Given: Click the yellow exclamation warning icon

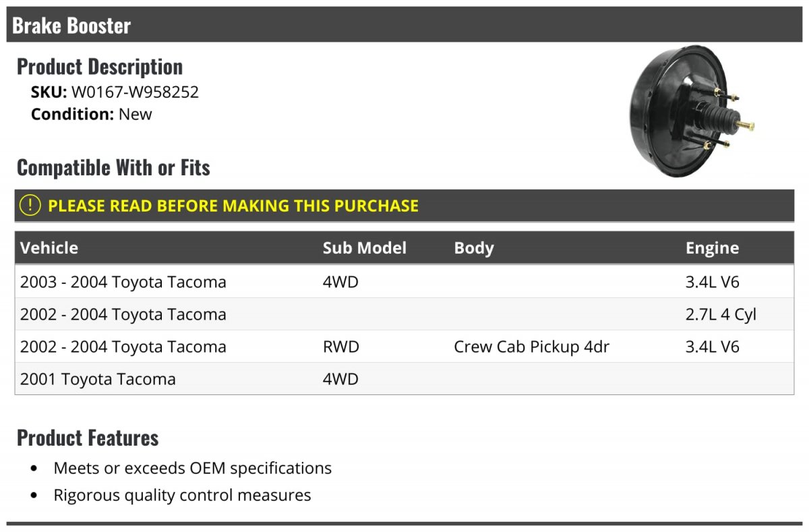Looking at the screenshot, I should (30, 206).
